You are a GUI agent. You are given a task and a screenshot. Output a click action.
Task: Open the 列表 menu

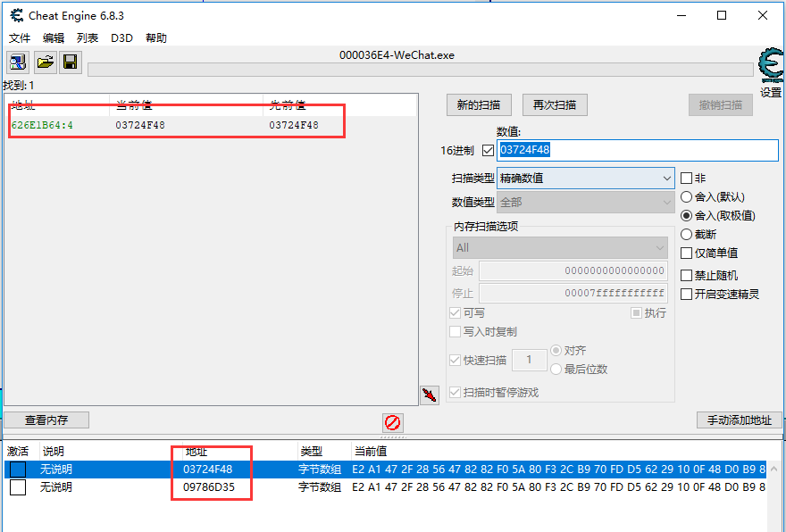coord(88,38)
